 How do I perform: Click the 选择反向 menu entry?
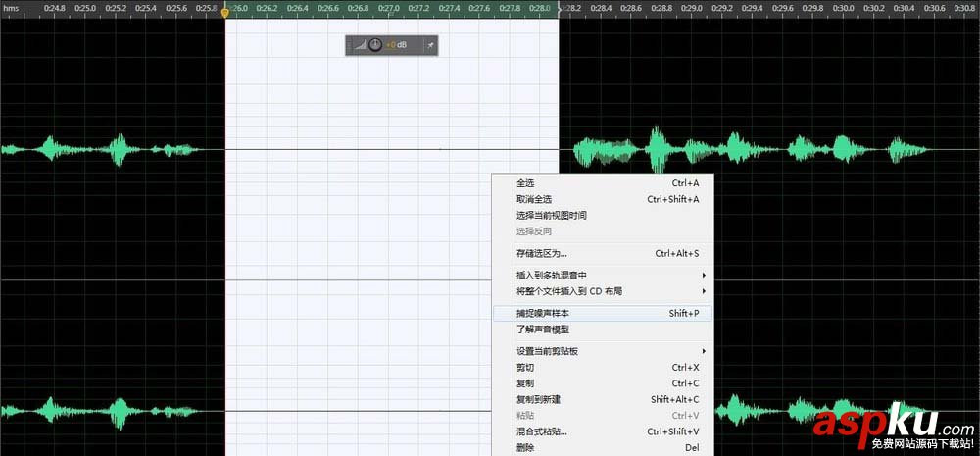tap(603, 232)
